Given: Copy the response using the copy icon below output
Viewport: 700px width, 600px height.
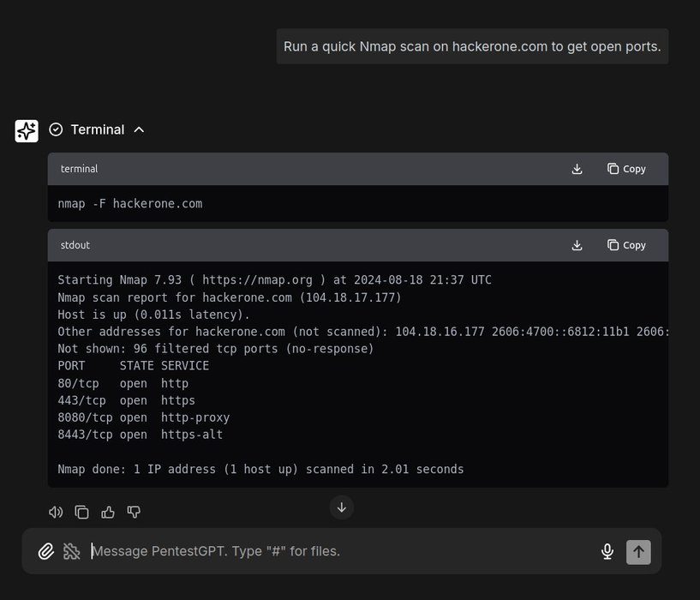Looking at the screenshot, I should click(x=81, y=512).
